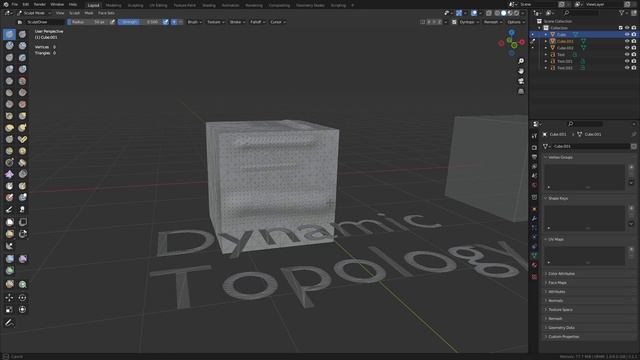Enable the Dyntopo checkbox
Screen dimensions: 640x360
coord(454,22)
